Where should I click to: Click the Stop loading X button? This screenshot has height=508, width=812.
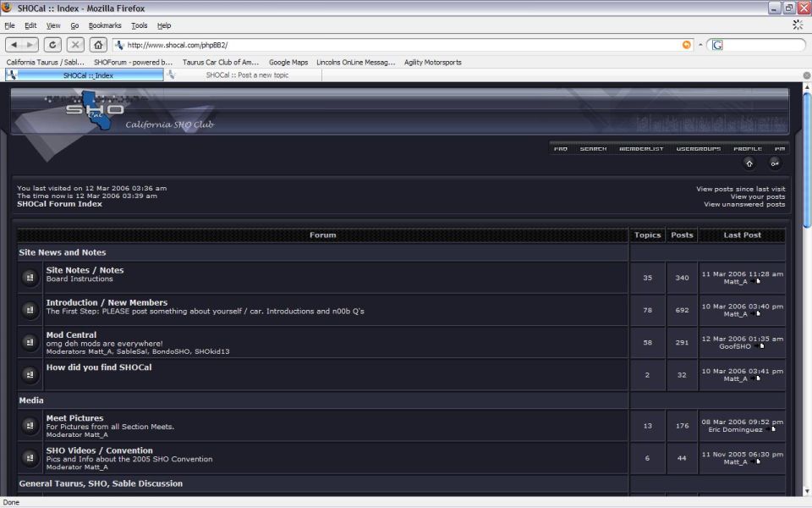pos(75,45)
